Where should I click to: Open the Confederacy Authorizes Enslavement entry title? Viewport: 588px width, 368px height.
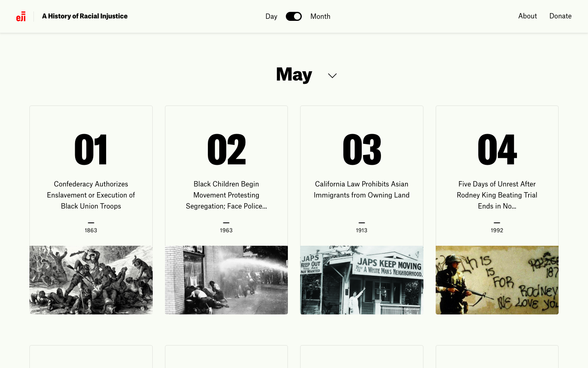coord(91,195)
